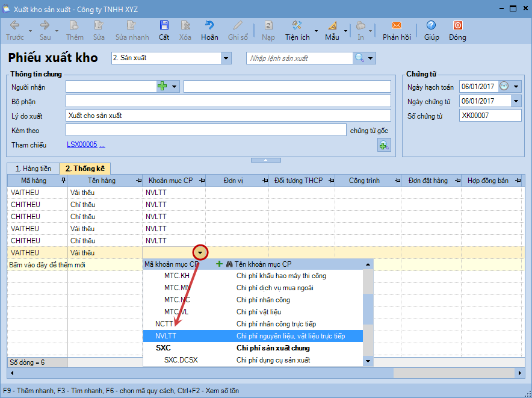Viewport: 532px width, 398px height.
Task: Toggle pin on Khoản mục CP column
Action: point(201,181)
